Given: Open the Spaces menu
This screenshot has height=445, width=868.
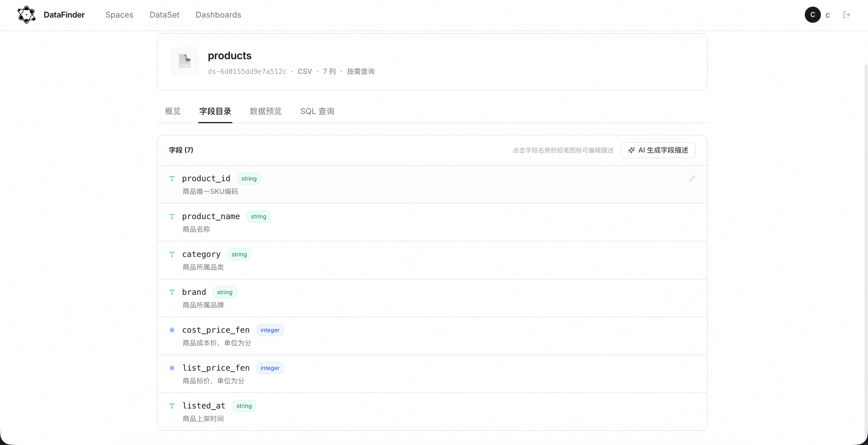Looking at the screenshot, I should [x=119, y=15].
